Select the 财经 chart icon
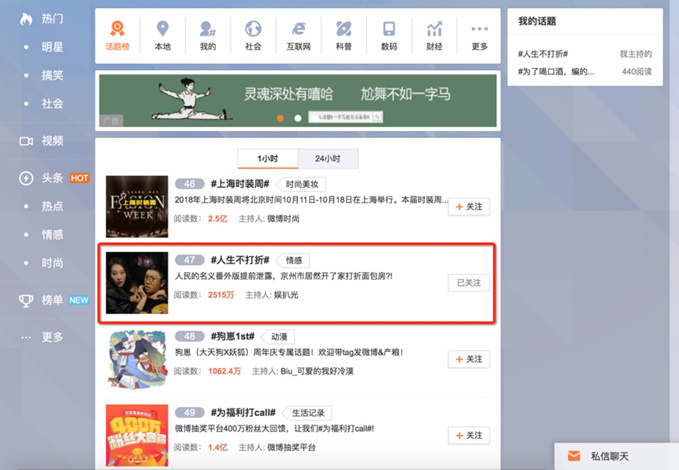The image size is (679, 470). pyautogui.click(x=434, y=29)
